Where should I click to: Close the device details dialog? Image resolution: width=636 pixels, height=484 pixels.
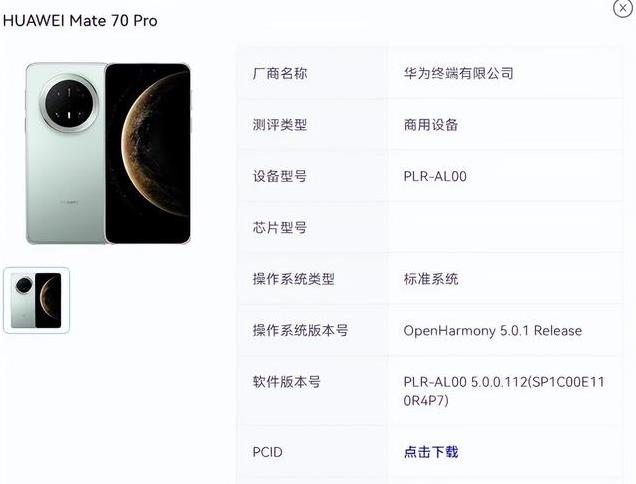click(x=623, y=8)
